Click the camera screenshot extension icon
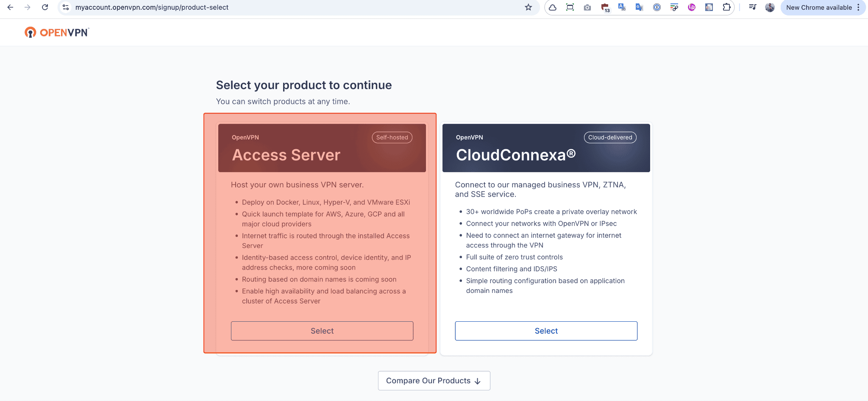Viewport: 868px width, 401px height. [x=587, y=7]
